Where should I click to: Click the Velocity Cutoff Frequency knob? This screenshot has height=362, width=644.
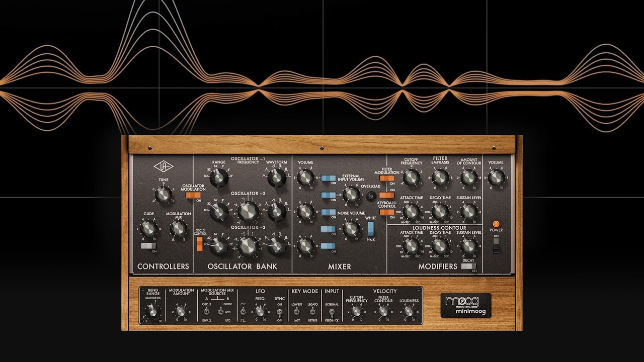pyautogui.click(x=356, y=312)
